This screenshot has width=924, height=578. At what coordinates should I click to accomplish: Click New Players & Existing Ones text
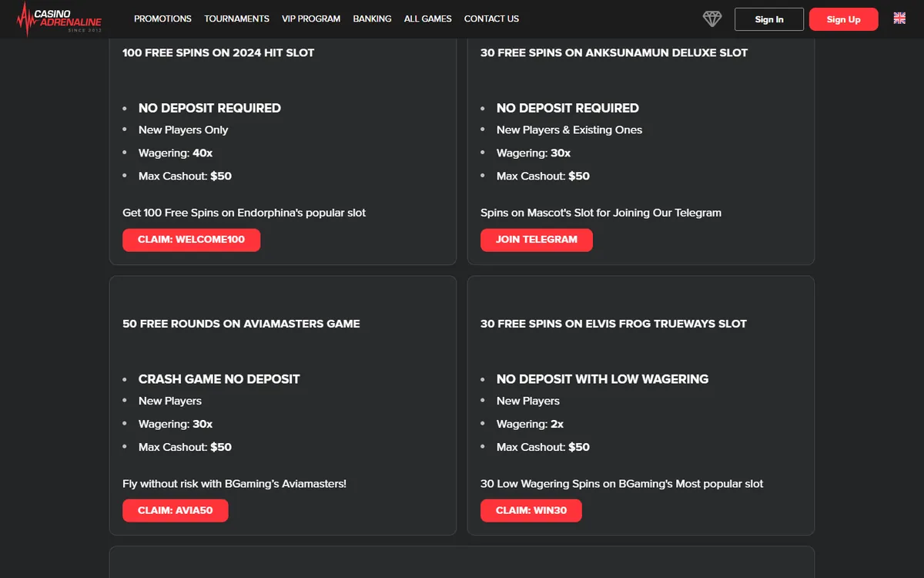570,129
